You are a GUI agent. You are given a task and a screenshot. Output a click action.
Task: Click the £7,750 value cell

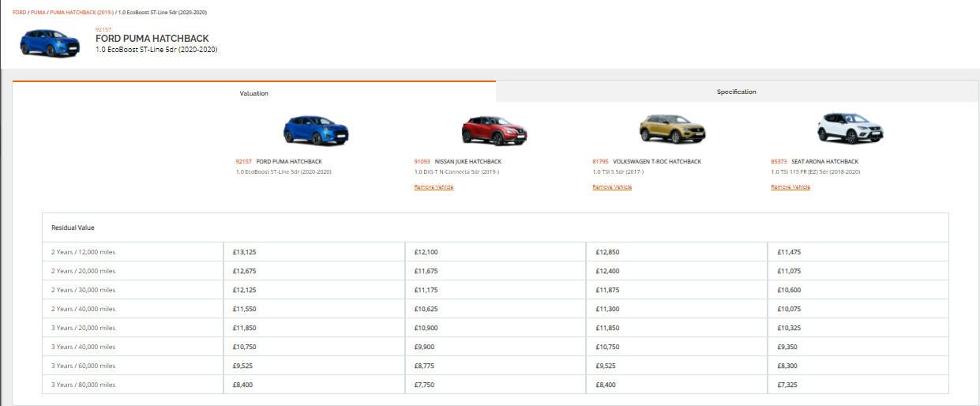pyautogui.click(x=495, y=385)
